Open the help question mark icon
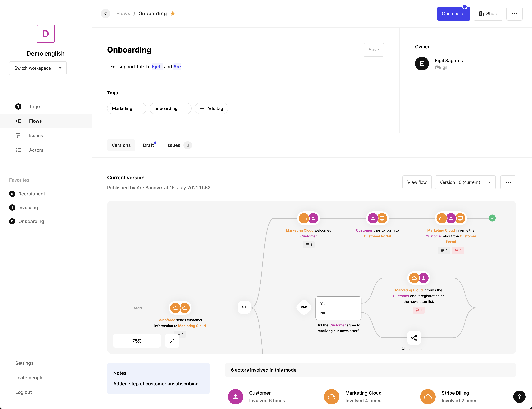This screenshot has width=532, height=409. coord(520,397)
